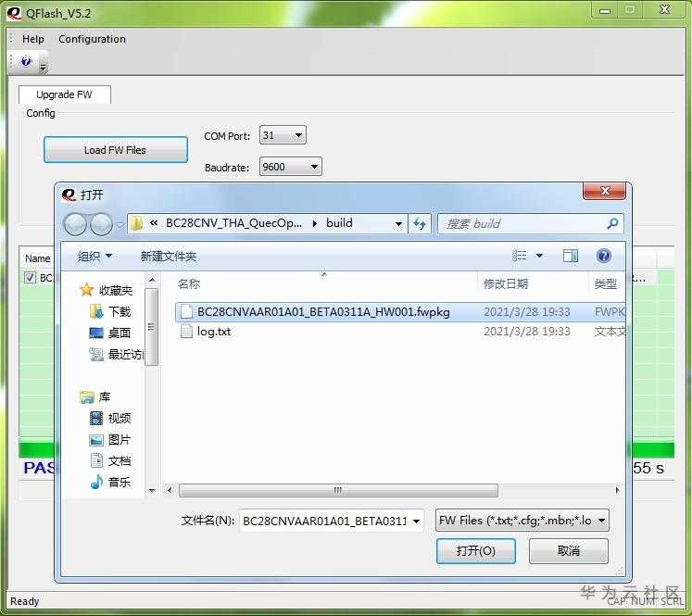Open the Configuration menu
The height and width of the screenshot is (616, 692).
(x=92, y=39)
